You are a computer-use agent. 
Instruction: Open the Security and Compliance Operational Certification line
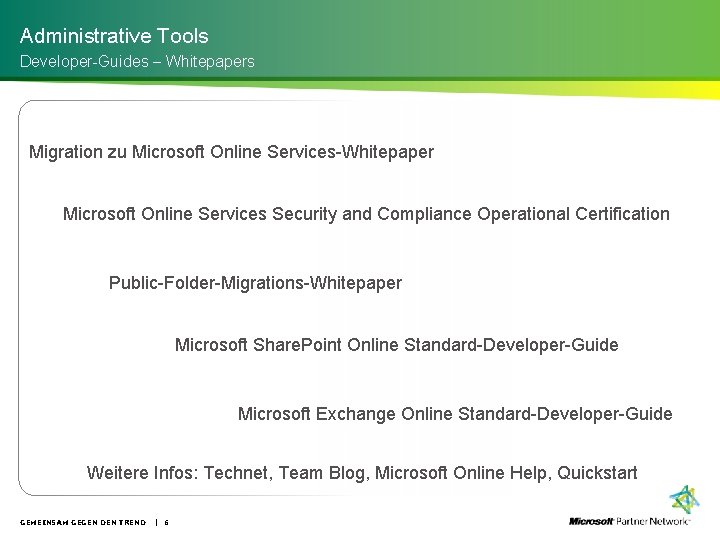366,214
